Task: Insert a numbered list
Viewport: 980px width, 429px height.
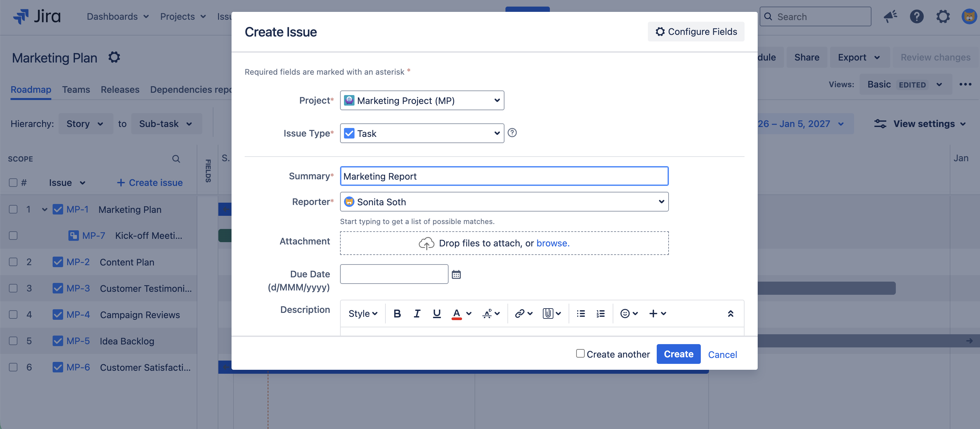Action: (x=600, y=313)
